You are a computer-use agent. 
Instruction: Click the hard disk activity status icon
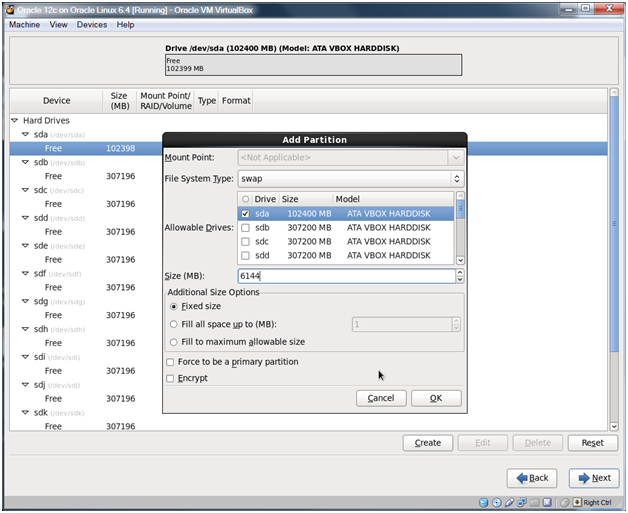point(484,502)
